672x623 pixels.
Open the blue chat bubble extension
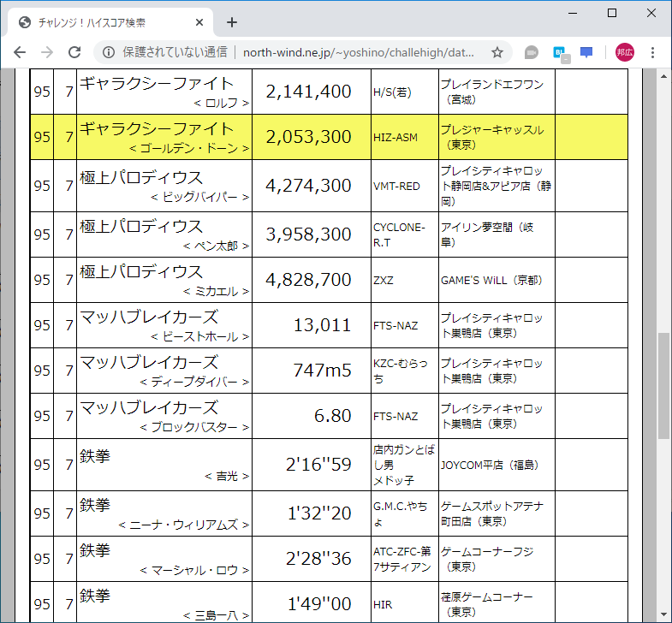[586, 52]
